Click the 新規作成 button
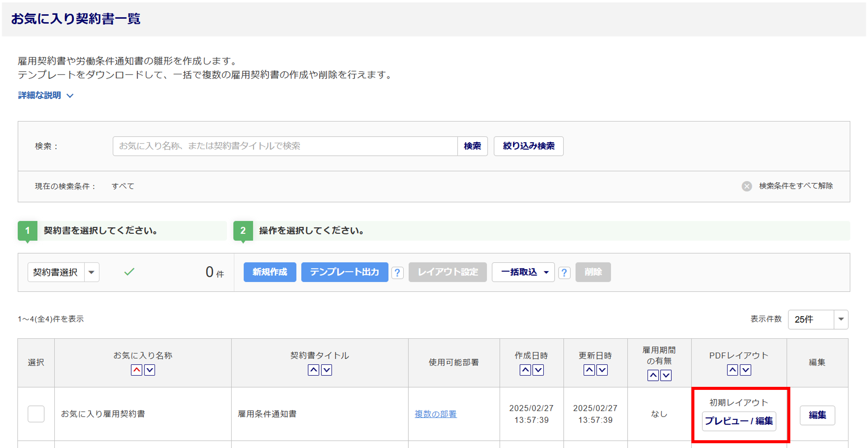The width and height of the screenshot is (868, 448). coord(270,272)
